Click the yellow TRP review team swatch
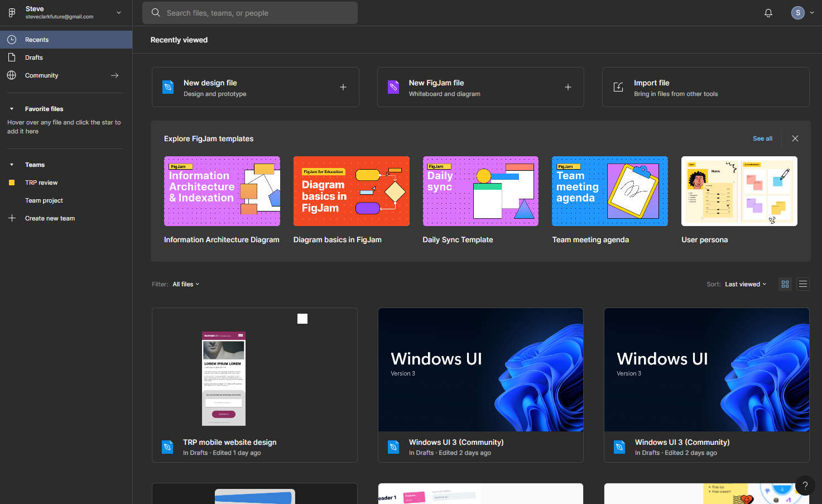Viewport: 822px width, 504px height. pos(12,183)
